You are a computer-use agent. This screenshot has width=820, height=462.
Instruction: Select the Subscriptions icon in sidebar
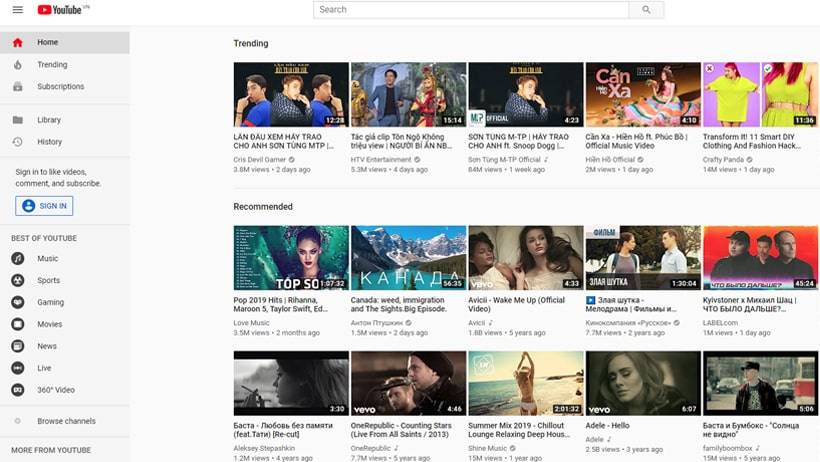pos(17,87)
